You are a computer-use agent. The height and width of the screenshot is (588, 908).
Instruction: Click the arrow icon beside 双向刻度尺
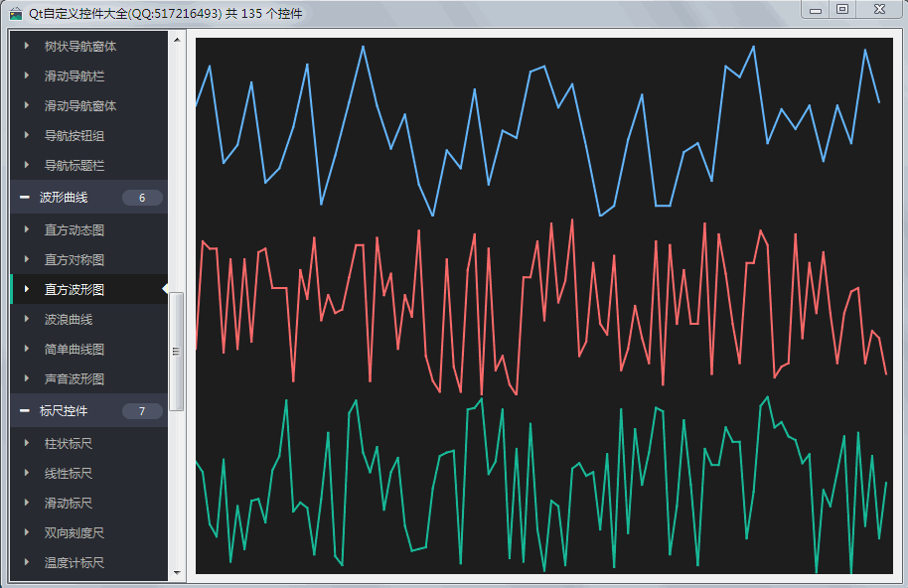(x=27, y=533)
